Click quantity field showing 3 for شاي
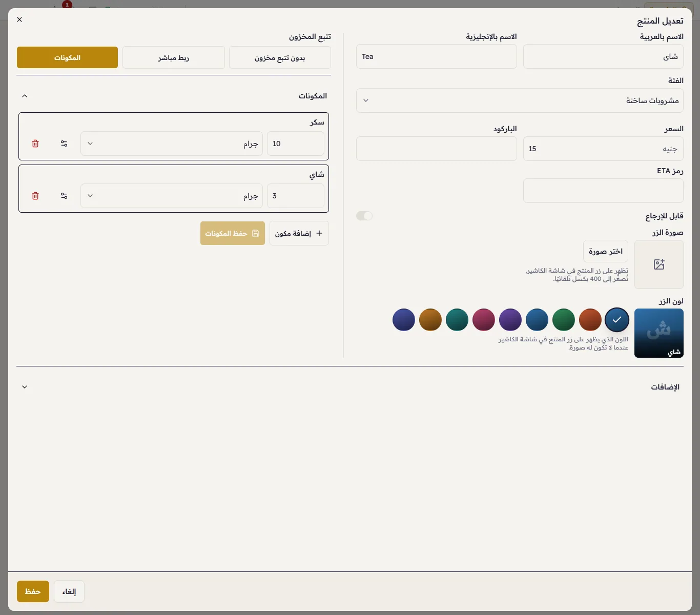Image resolution: width=700 pixels, height=615 pixels. click(296, 196)
